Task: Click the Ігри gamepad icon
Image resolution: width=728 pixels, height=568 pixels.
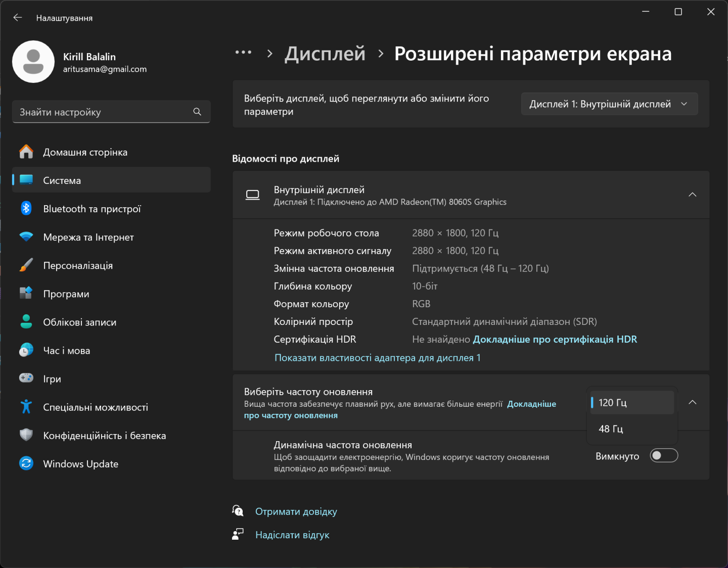Action: [x=26, y=378]
